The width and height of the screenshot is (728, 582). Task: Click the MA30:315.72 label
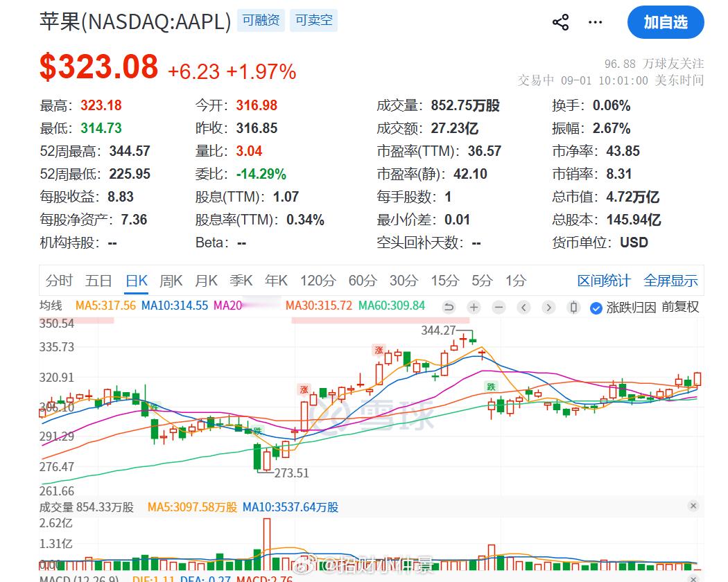(319, 306)
